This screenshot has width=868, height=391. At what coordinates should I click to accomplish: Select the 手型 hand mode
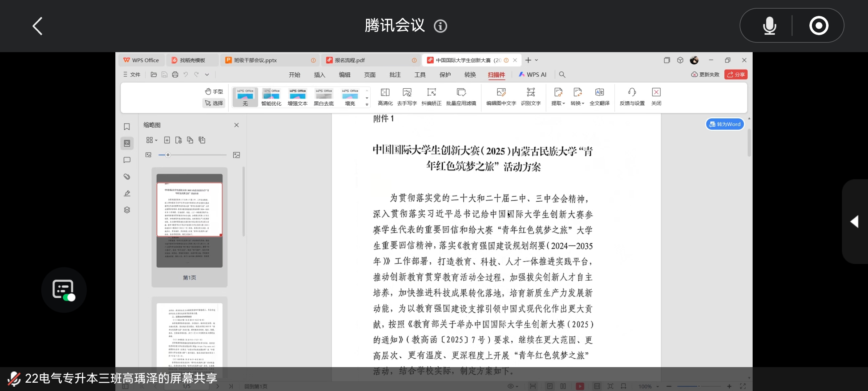[214, 91]
